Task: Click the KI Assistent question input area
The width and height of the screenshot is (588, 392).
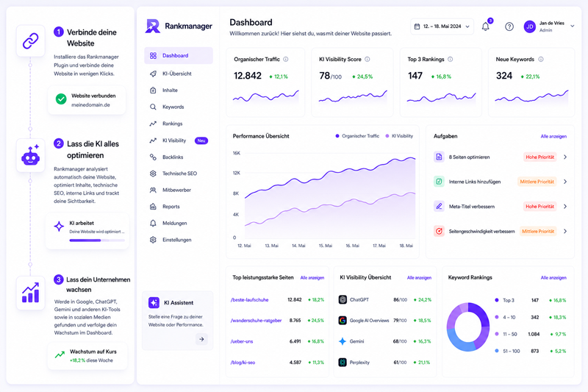Action: [x=176, y=321]
